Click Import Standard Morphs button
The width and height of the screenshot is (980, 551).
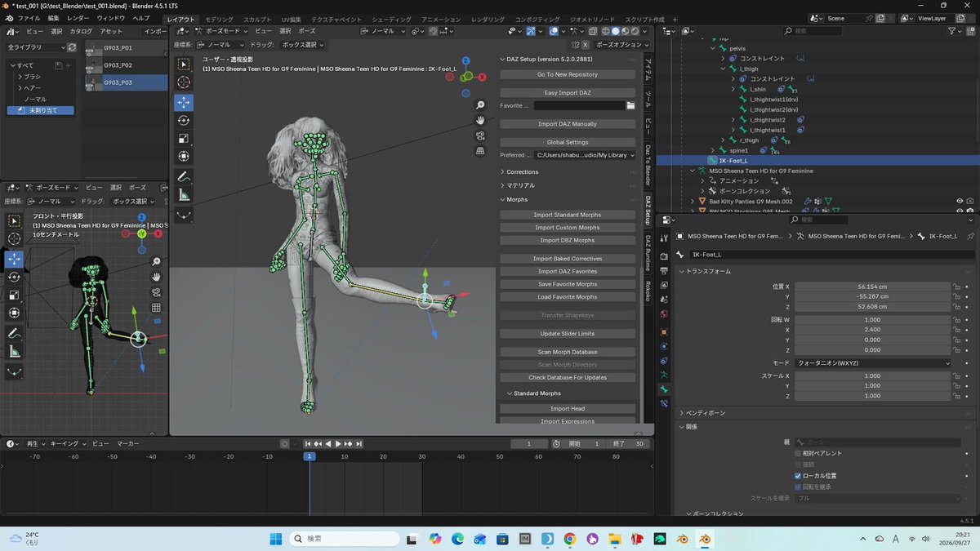[568, 215]
